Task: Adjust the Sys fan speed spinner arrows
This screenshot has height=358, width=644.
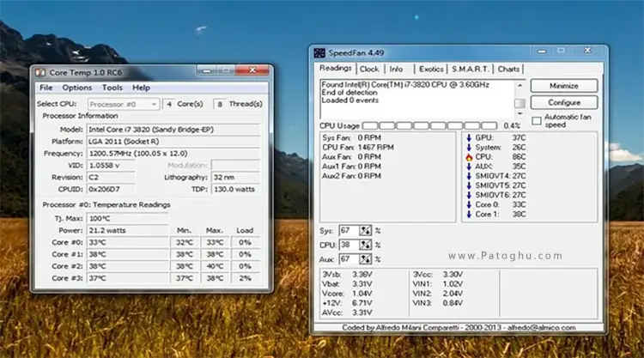Action: [365, 231]
